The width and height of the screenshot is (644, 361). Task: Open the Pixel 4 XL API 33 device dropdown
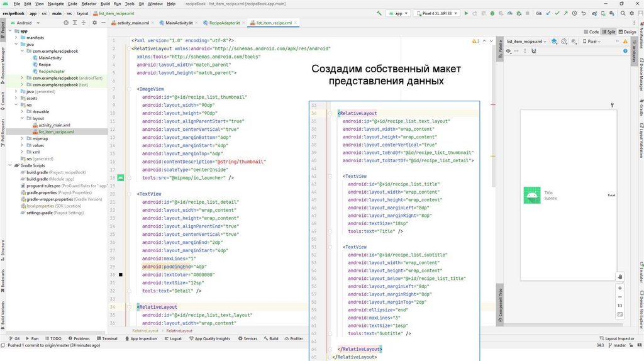click(438, 13)
